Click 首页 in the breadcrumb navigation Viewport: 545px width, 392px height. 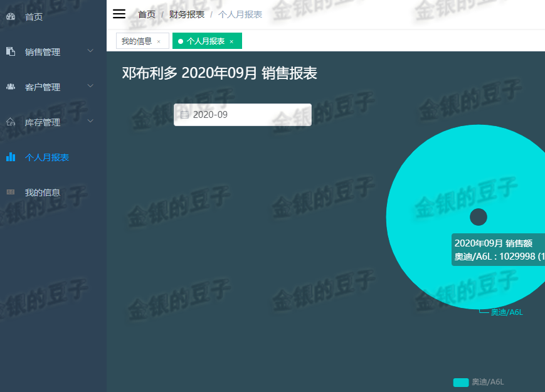146,14
